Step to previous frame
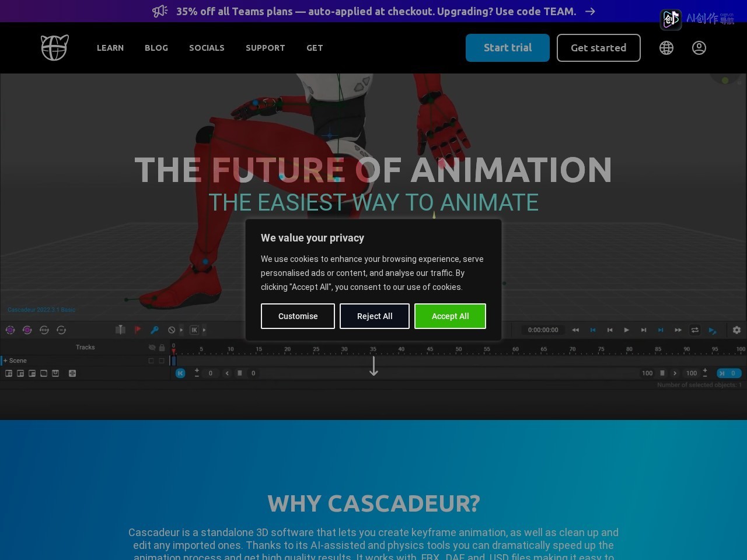 click(x=610, y=330)
